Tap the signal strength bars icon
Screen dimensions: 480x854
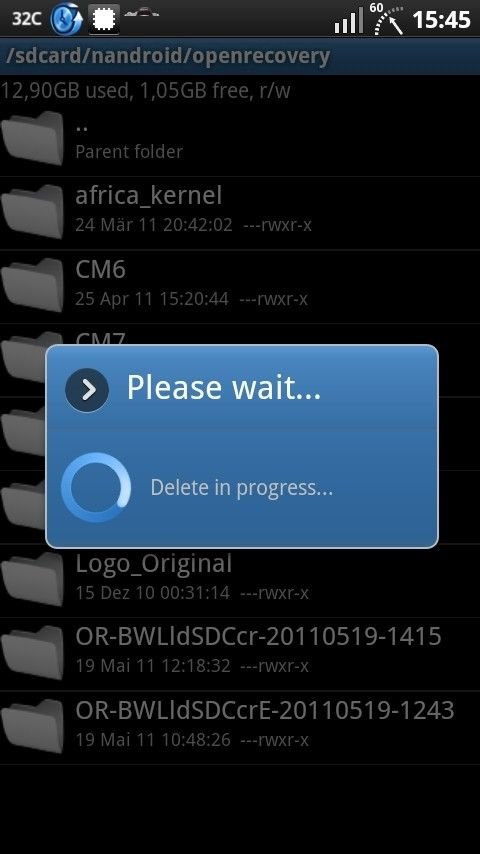pos(349,21)
